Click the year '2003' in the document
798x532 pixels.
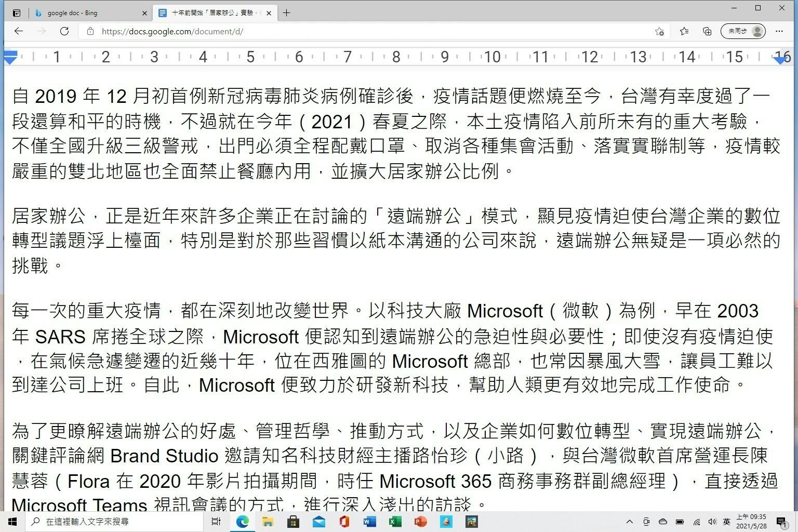738,311
